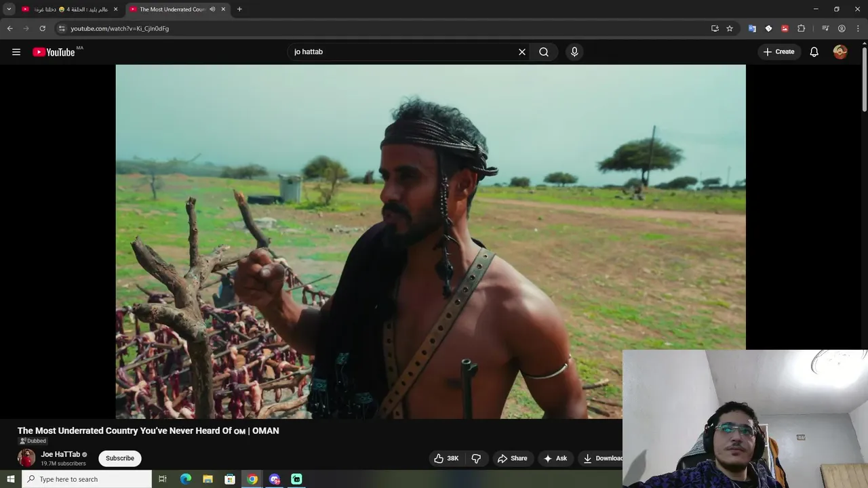Click the video player to pause
Image resolution: width=868 pixels, height=488 pixels.
431,241
